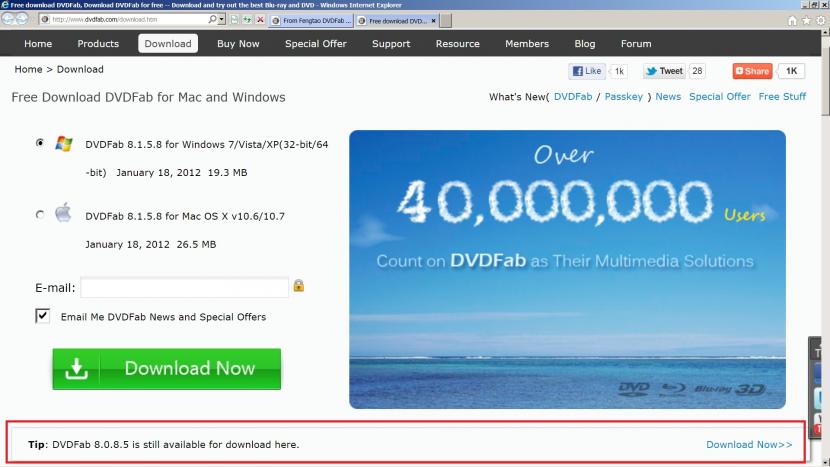Click the browser Home icon
Screen dimensions: 830x467
[x=792, y=21]
